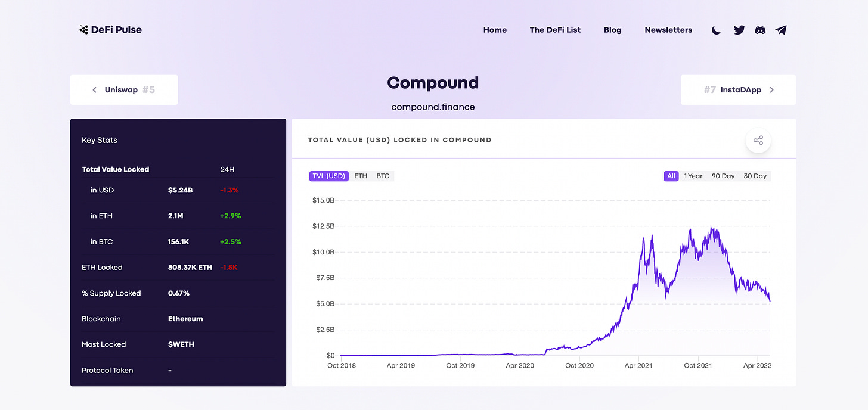Go to next project #7 InstaDApp

coord(738,90)
